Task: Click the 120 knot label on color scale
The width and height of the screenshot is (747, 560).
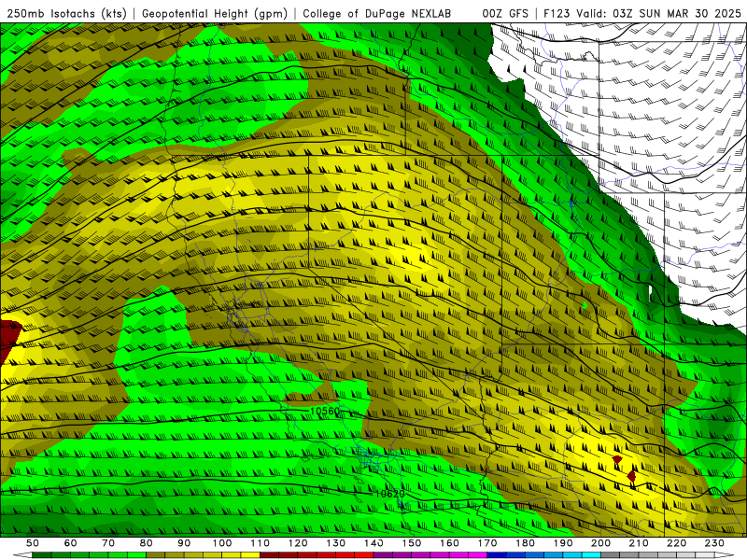Action: coord(298,543)
